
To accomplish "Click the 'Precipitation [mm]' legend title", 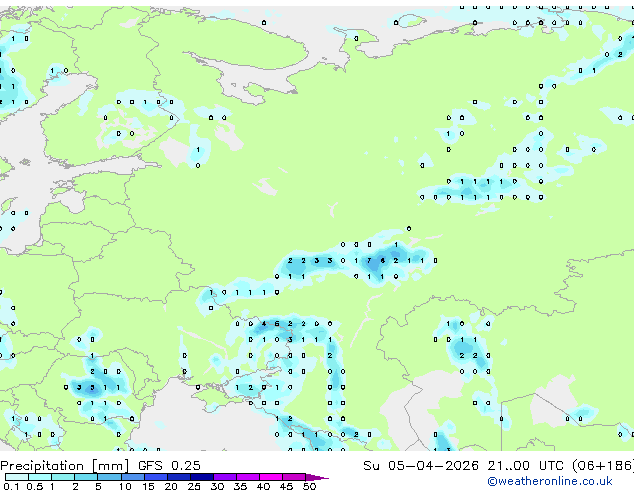I will point(65,466).
